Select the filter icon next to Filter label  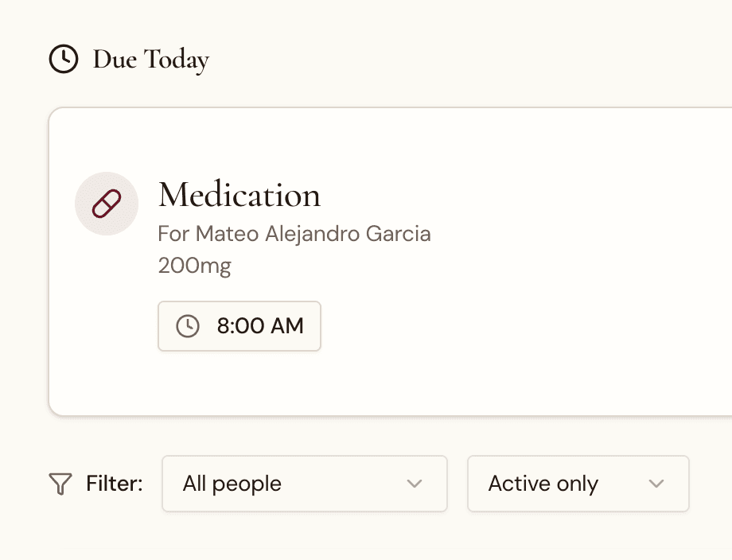coord(60,484)
